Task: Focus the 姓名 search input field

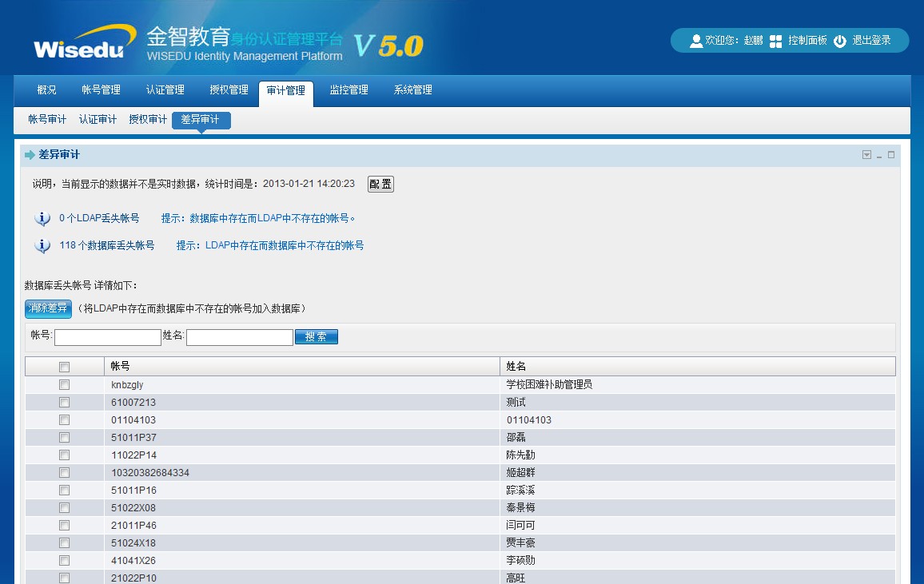Action: point(239,338)
